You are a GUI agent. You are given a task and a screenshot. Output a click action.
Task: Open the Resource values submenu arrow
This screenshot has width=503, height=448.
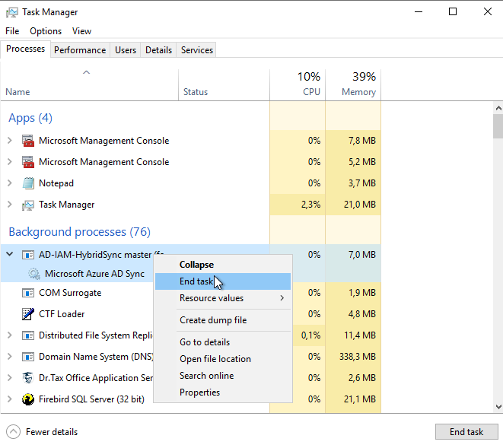pyautogui.click(x=282, y=298)
